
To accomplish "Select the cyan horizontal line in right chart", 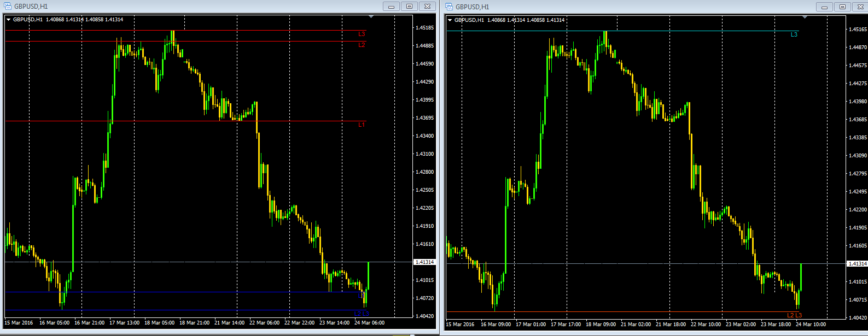I will [x=622, y=31].
